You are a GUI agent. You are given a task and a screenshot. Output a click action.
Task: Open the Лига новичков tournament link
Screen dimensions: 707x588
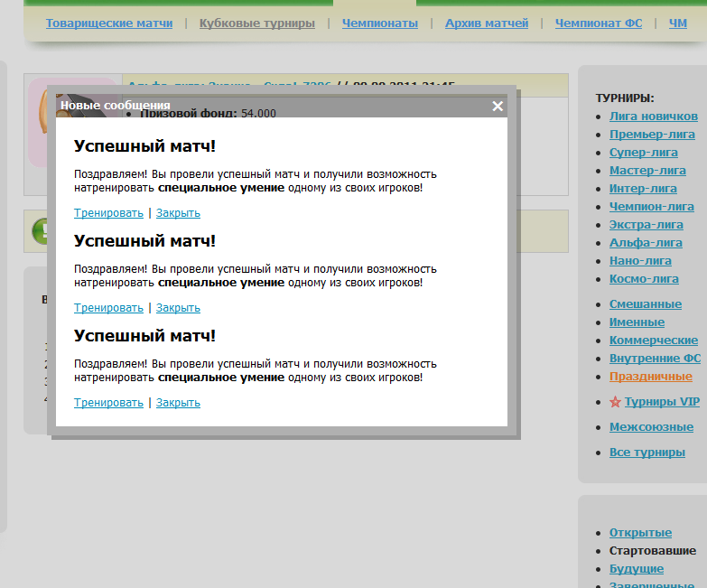coord(653,117)
